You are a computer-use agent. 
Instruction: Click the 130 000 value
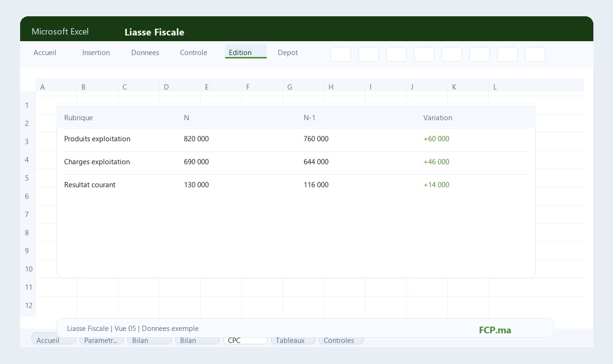click(196, 185)
